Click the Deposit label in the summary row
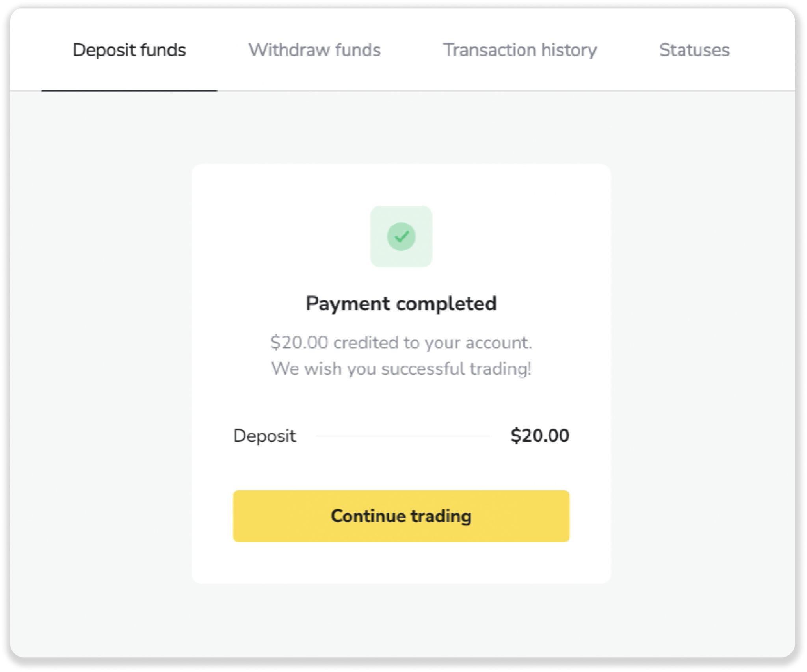Image resolution: width=807 pixels, height=672 pixels. click(x=264, y=436)
